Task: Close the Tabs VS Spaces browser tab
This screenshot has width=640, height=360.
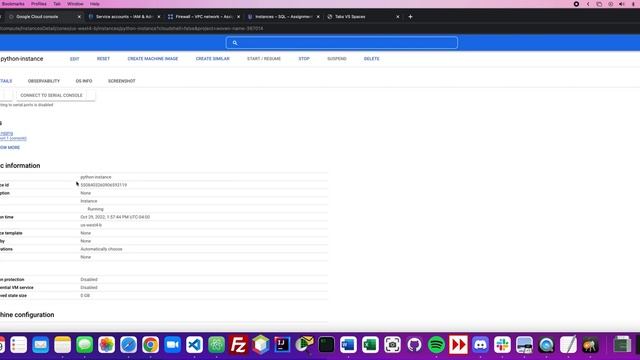Action: click(x=398, y=17)
